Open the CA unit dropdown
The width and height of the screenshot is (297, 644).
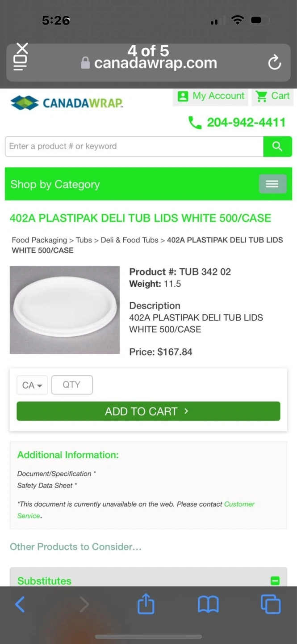click(32, 385)
